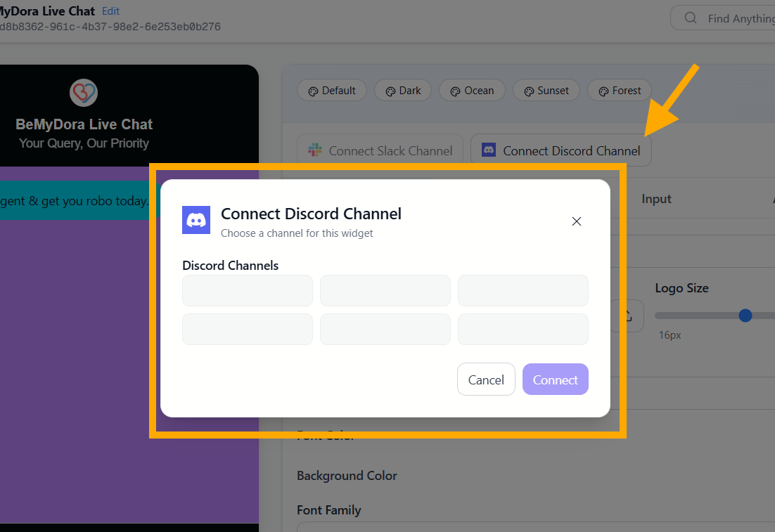
Task: Apply the Forest theme preset
Action: 619,91
